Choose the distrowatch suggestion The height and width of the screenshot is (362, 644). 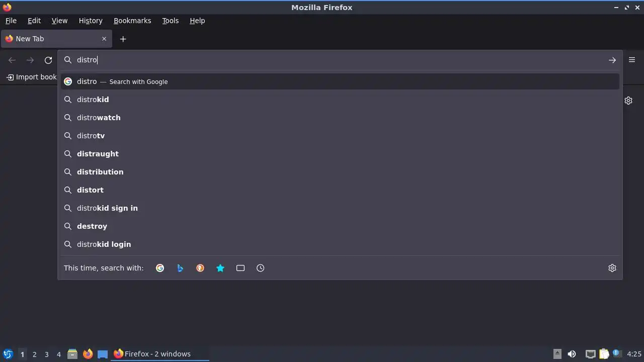[340, 118]
